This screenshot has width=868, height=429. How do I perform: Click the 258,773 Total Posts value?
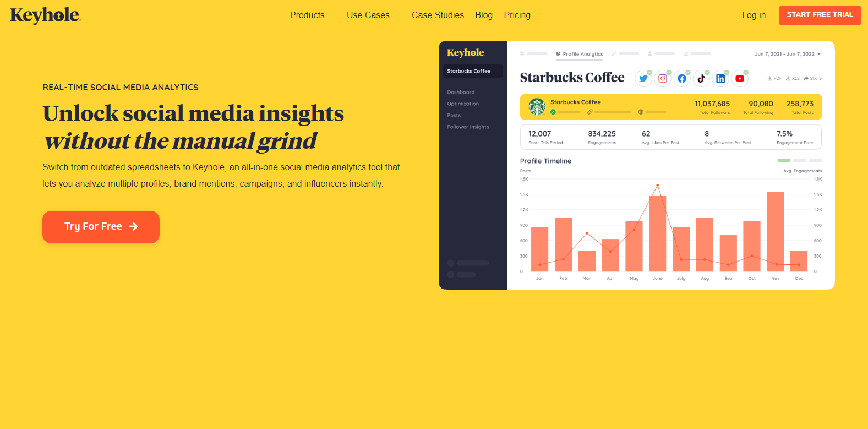(800, 104)
